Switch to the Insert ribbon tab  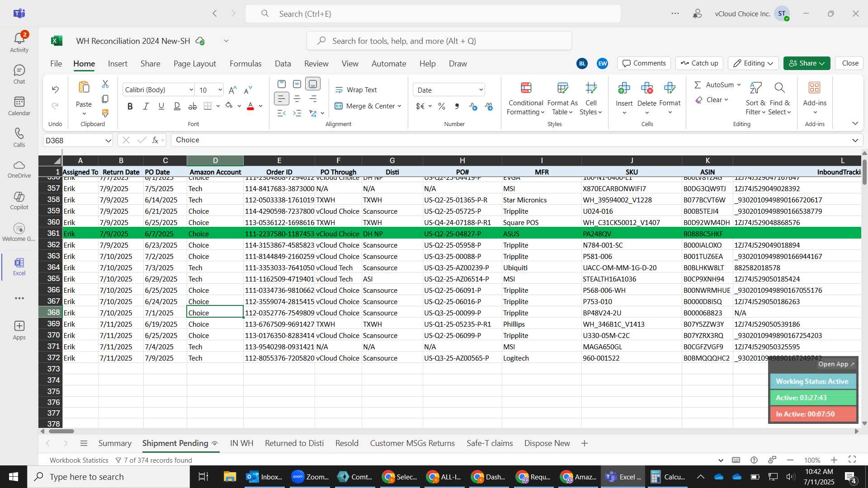[x=118, y=64]
